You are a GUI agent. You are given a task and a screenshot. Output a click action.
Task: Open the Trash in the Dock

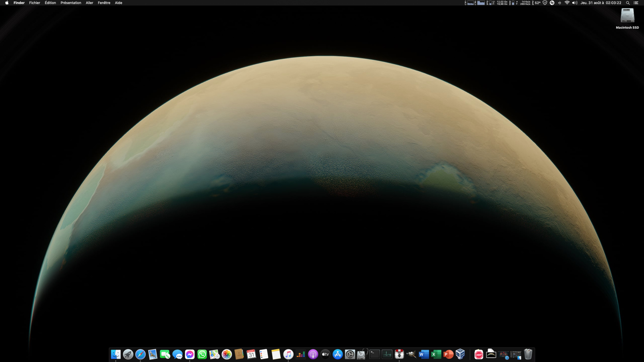(x=528, y=354)
